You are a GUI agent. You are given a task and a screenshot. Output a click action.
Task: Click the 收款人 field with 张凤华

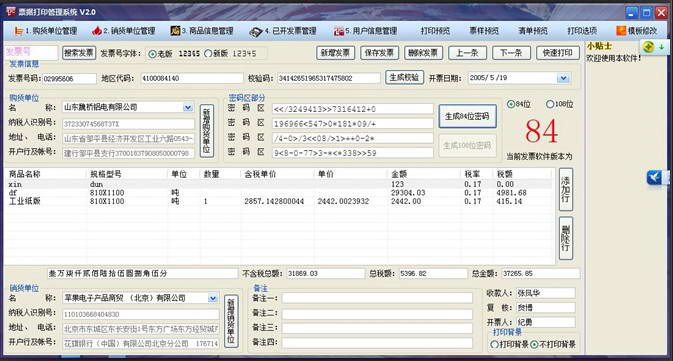tap(546, 293)
